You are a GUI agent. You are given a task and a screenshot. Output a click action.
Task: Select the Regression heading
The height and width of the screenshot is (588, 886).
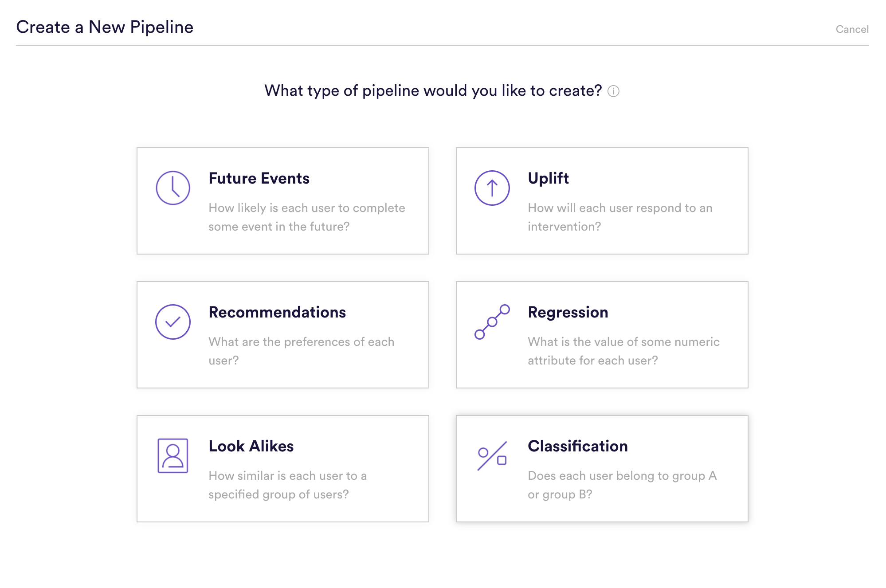click(x=568, y=312)
